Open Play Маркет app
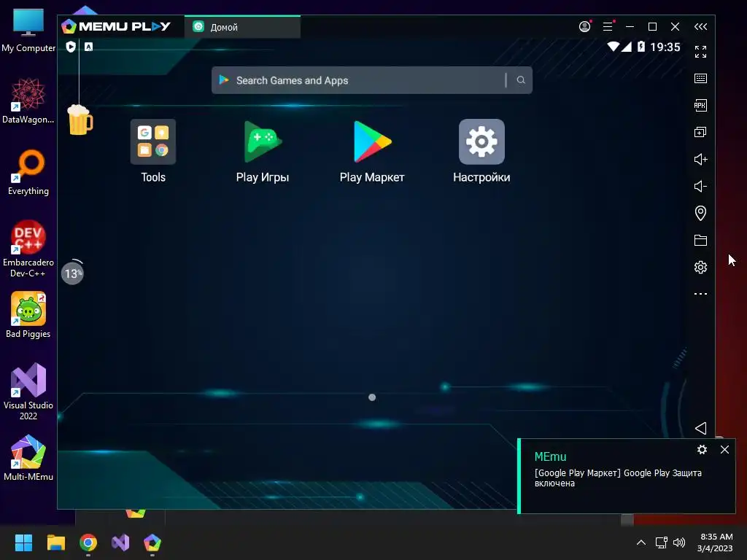The height and width of the screenshot is (560, 747). (372, 142)
